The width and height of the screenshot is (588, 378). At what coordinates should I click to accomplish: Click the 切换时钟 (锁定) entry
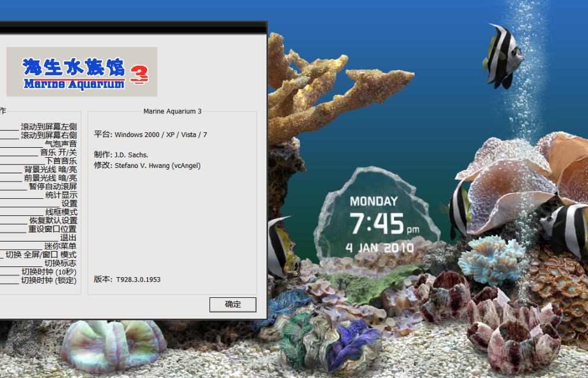[49, 280]
